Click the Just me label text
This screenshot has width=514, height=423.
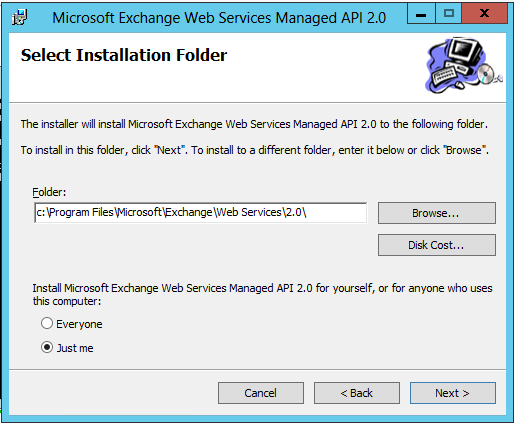pyautogui.click(x=75, y=348)
